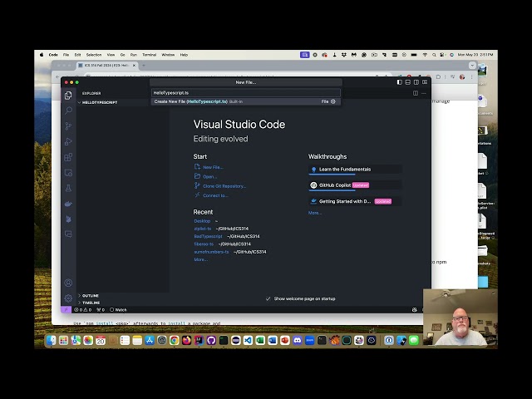Viewport: 532px width, 399px height.
Task: Click the status bar icon at the far right
Action: tap(414, 309)
